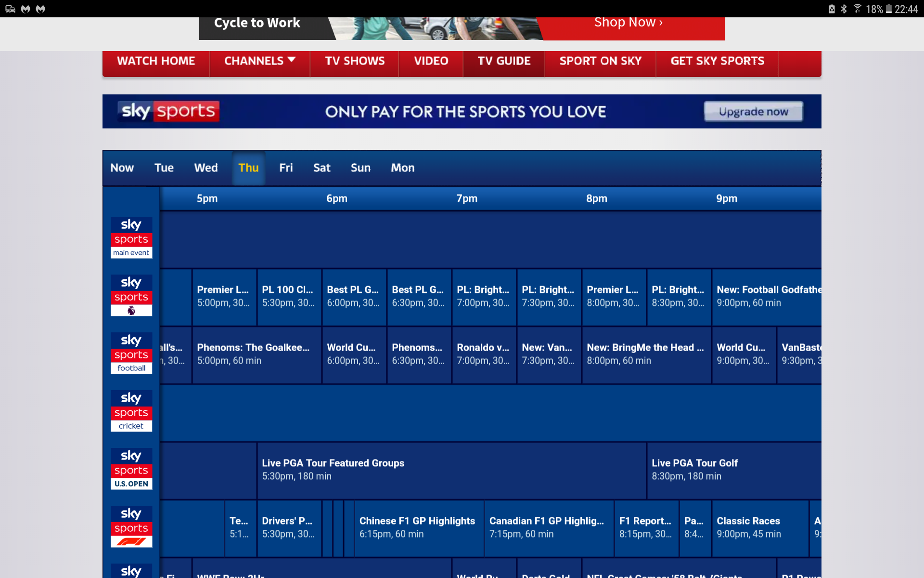
Task: Open Premier L... 8:00pm programme
Action: tap(614, 297)
